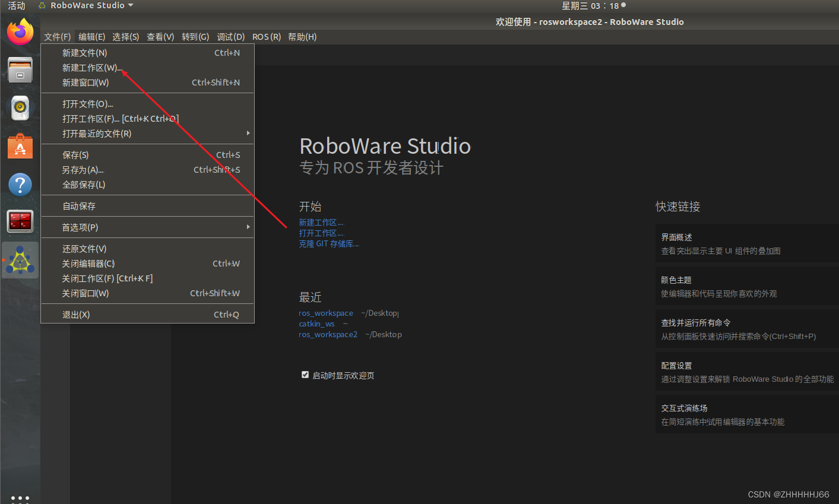
Task: Open recent ros_workspace in ~/Desktop
Action: point(326,313)
